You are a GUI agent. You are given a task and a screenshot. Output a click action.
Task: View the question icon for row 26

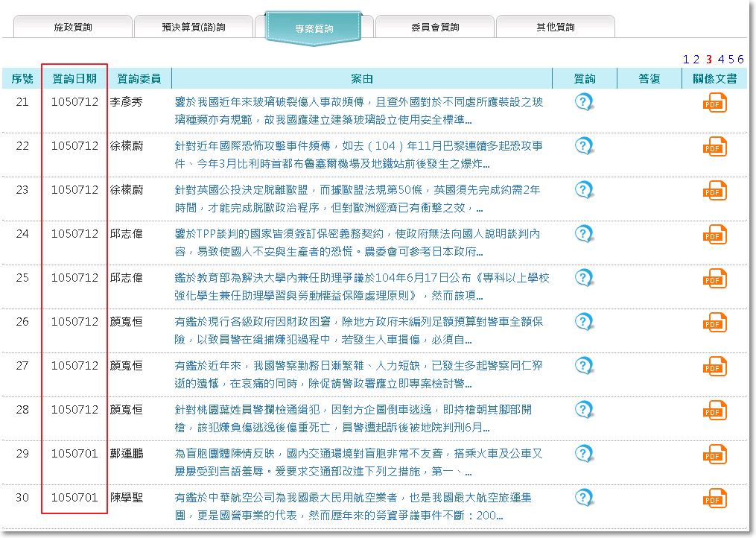pos(584,322)
